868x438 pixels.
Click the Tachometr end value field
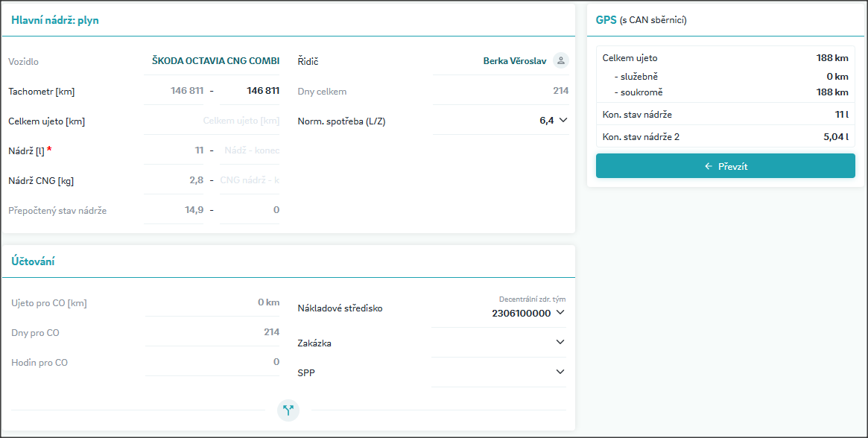[250, 91]
